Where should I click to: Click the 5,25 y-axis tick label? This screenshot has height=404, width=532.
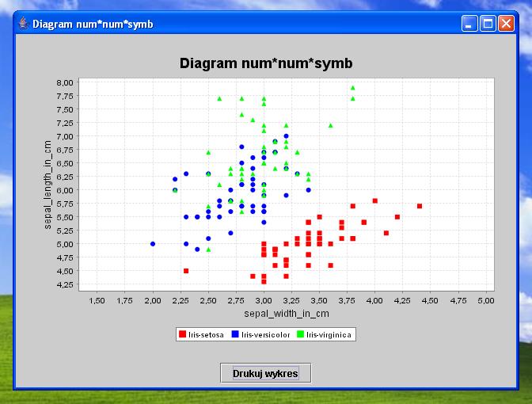65,231
